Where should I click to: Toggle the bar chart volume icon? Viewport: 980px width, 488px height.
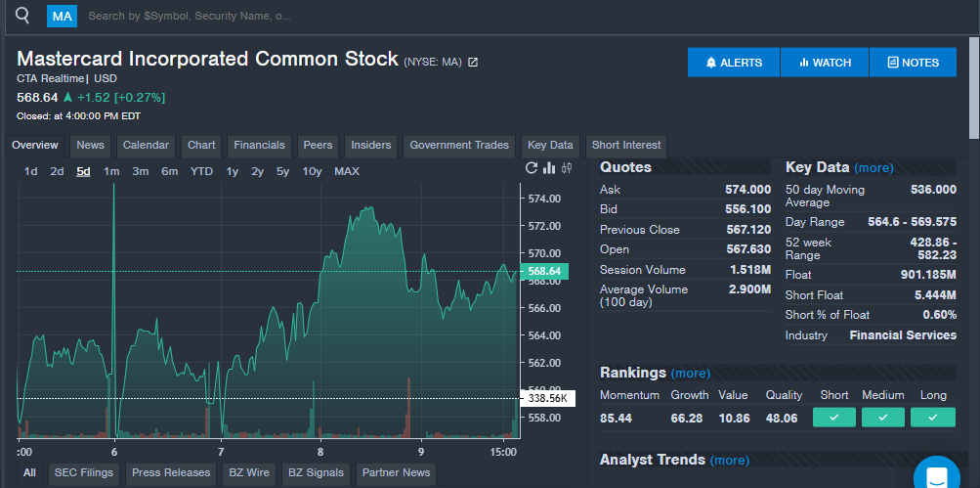coord(549,167)
